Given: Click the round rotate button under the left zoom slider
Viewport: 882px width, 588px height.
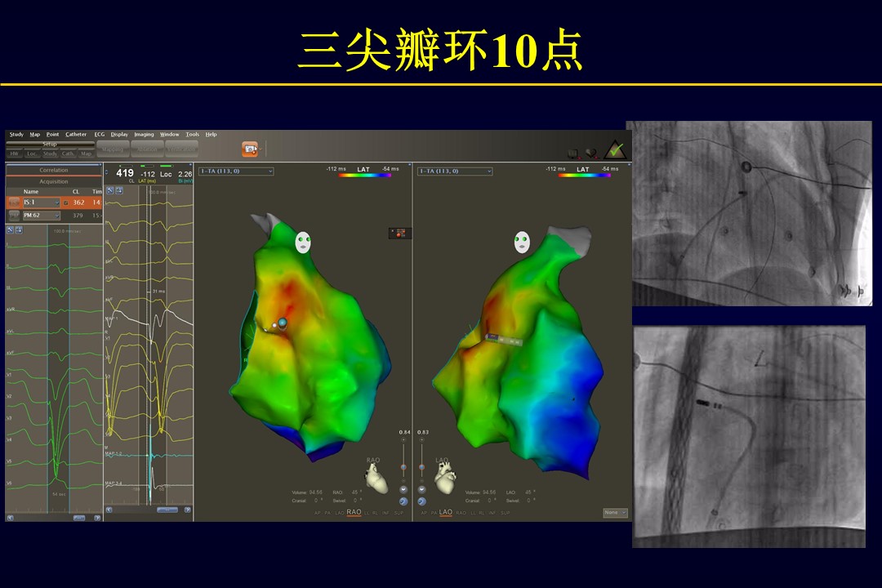Looking at the screenshot, I should coord(403,501).
